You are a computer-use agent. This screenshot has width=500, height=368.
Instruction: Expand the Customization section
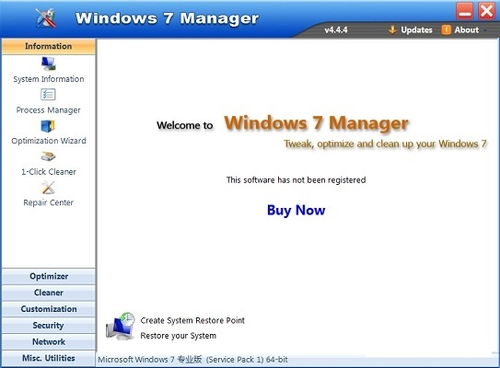[x=49, y=309]
